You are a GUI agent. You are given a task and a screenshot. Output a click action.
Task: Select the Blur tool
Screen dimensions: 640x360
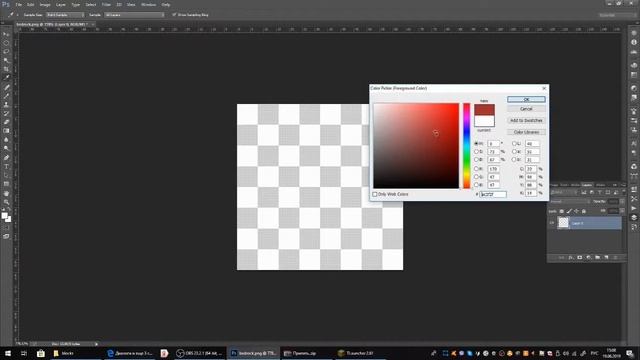[6, 140]
